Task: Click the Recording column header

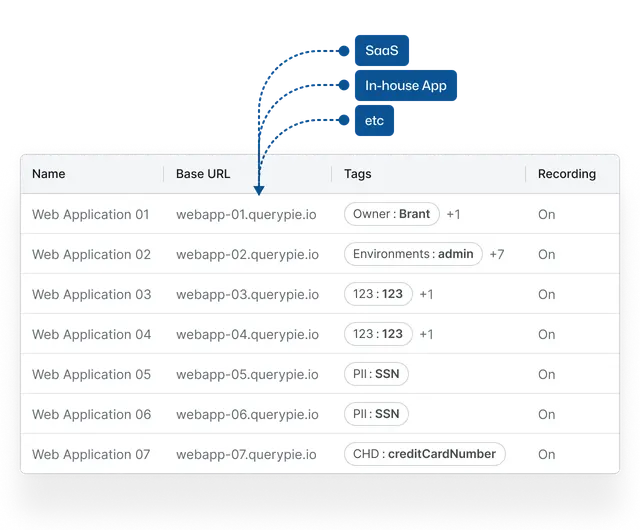Action: [x=567, y=174]
